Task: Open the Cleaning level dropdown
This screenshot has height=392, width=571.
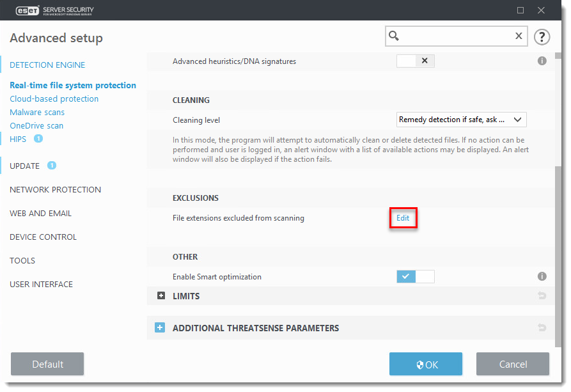Action: [x=460, y=120]
